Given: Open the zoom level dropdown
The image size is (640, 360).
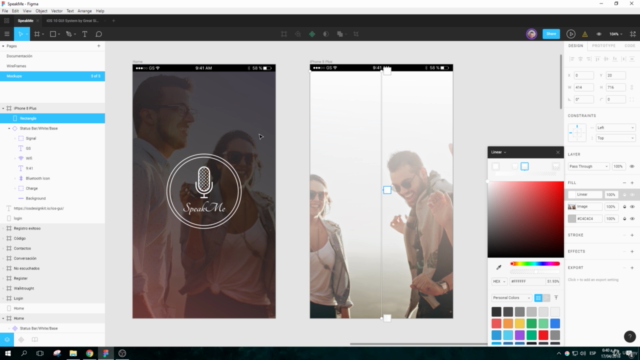Looking at the screenshot, I should coord(616,34).
